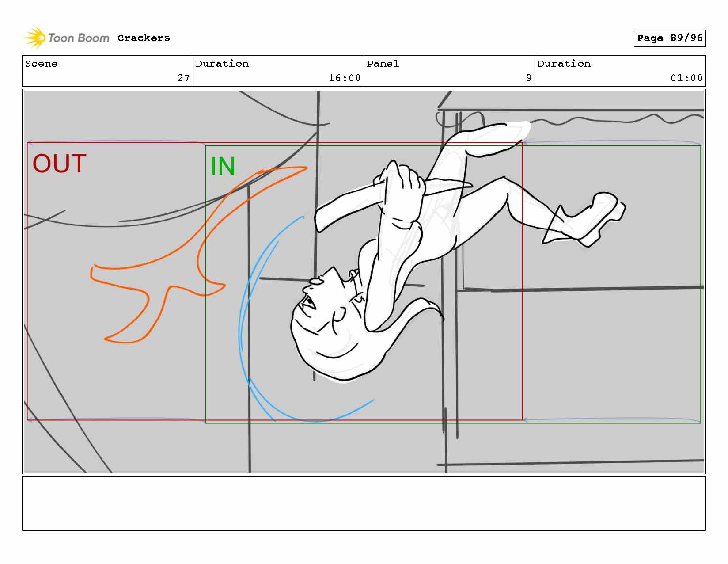Viewport: 728px width, 564px height.
Task: Select the scene number value '27'
Action: click(184, 78)
